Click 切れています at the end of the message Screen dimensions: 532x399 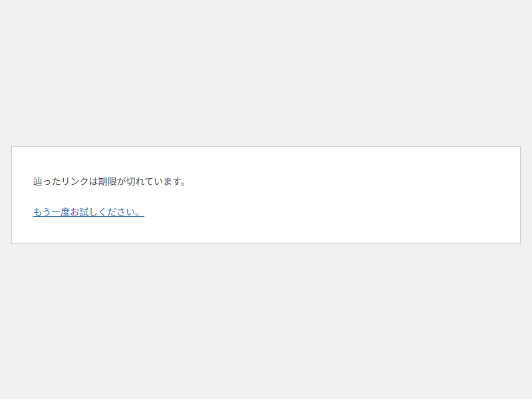154,182
